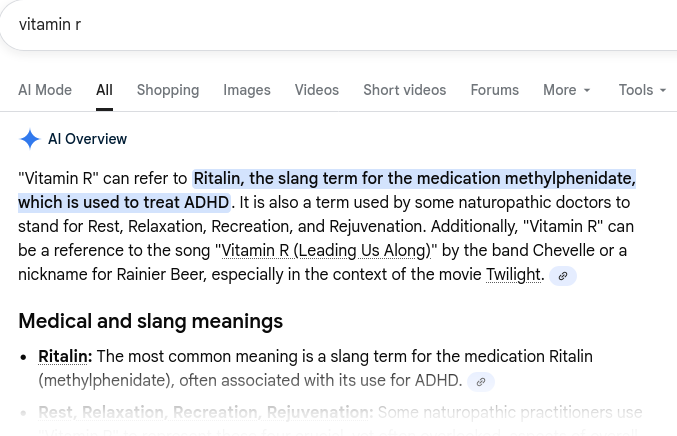The width and height of the screenshot is (677, 436).
Task: Expand the More dropdown menu
Action: click(566, 90)
